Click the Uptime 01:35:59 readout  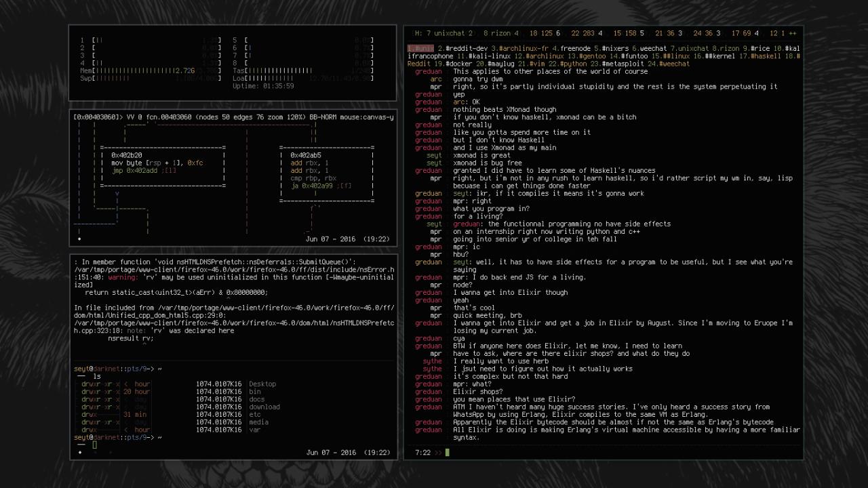pyautogui.click(x=263, y=86)
